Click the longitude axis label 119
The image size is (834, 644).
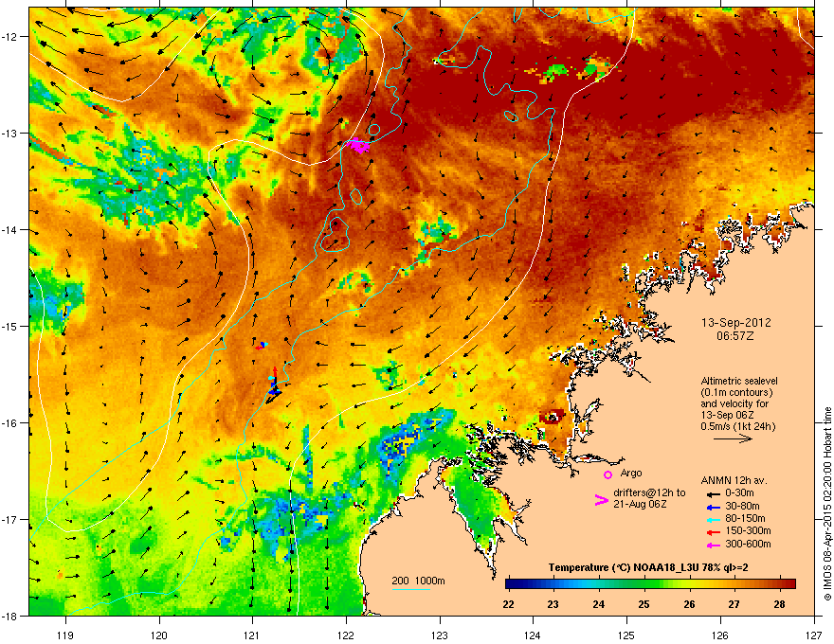65,635
